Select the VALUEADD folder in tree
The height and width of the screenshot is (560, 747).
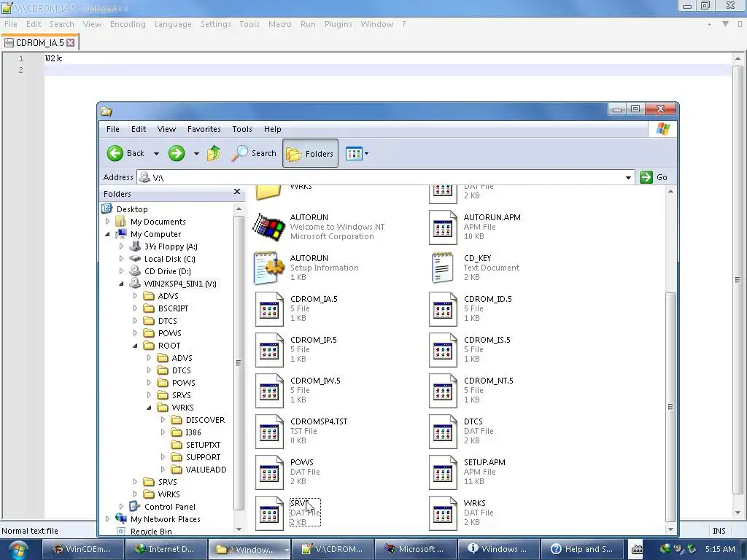point(206,469)
